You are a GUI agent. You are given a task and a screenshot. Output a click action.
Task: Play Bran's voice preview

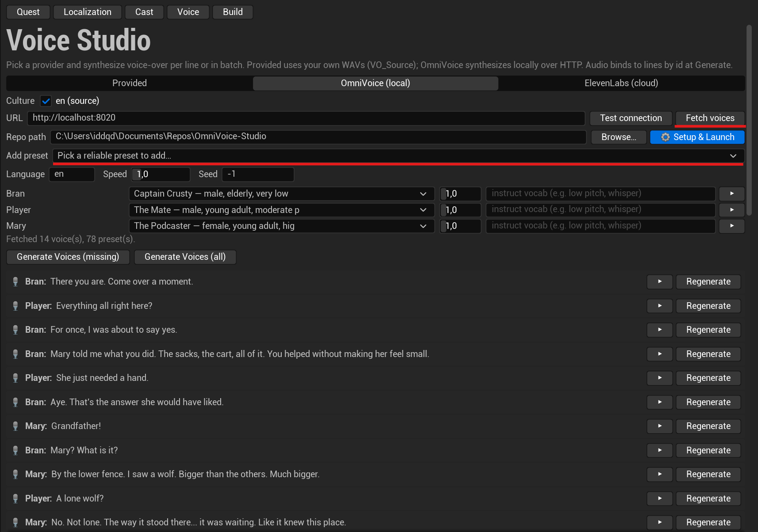[x=731, y=194]
